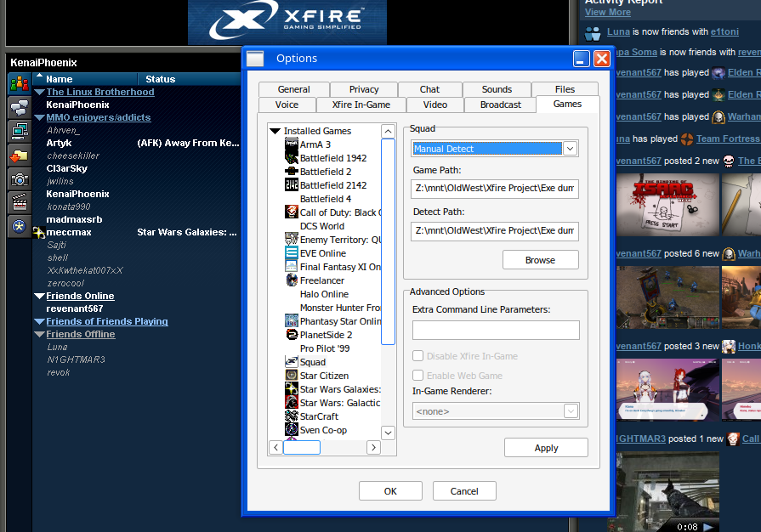Click the ArmA 3 game icon
The image size is (761, 532).
pyautogui.click(x=291, y=144)
